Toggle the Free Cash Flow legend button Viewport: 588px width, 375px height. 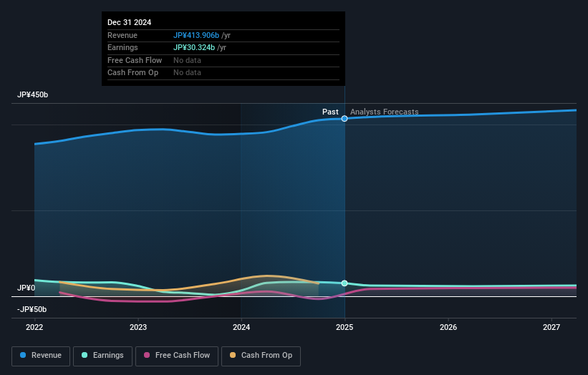pyautogui.click(x=177, y=356)
